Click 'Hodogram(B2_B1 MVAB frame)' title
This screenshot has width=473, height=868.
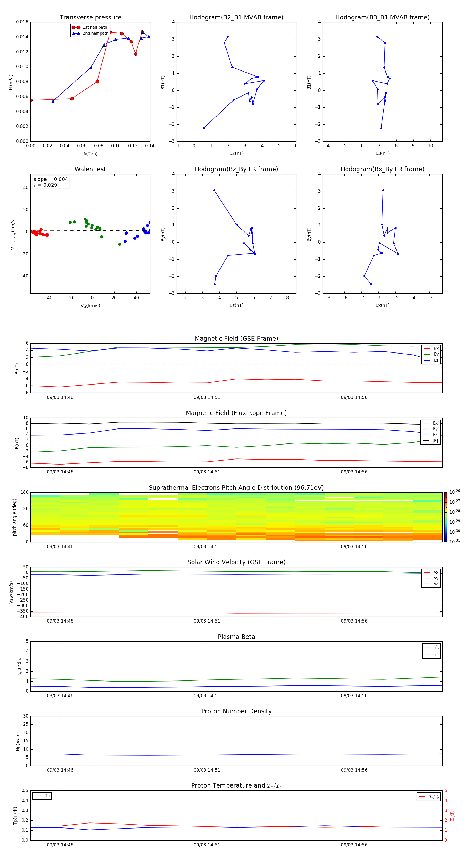[236, 18]
